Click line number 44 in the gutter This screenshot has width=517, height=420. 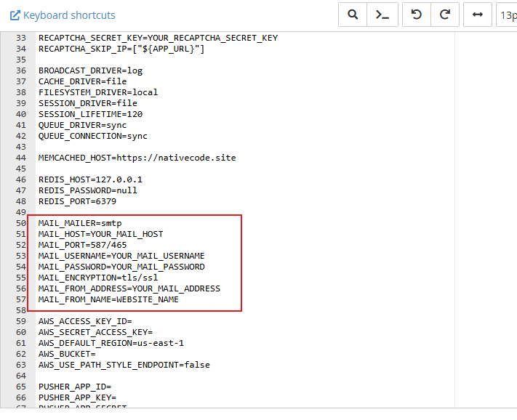20,158
